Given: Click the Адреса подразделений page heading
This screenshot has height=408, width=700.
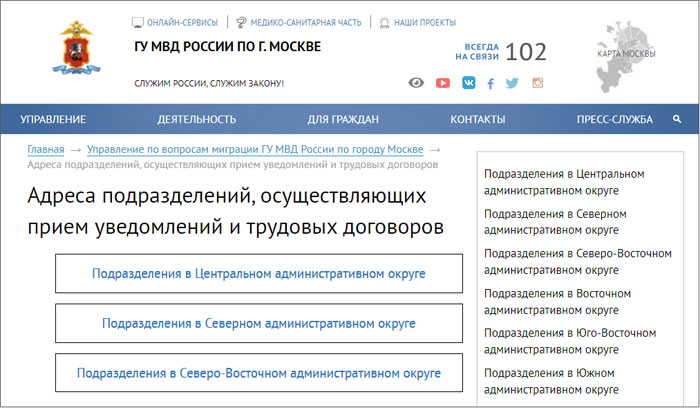Looking at the screenshot, I should (x=236, y=211).
